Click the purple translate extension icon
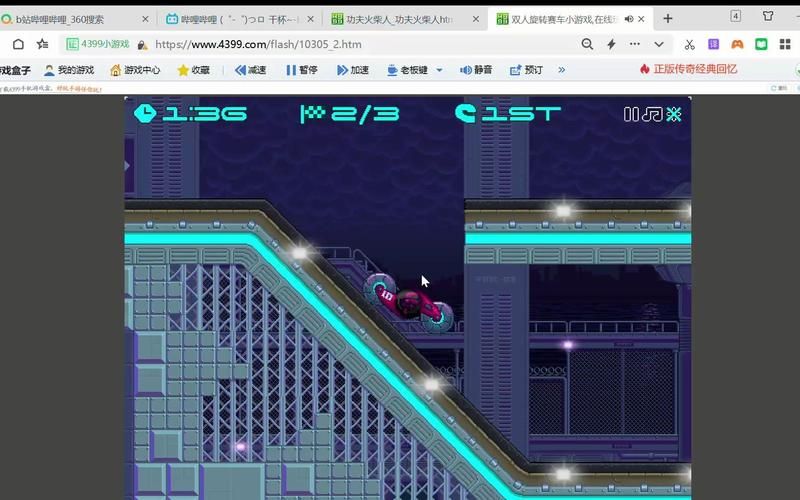Screen dimensions: 800x500 click(713, 44)
